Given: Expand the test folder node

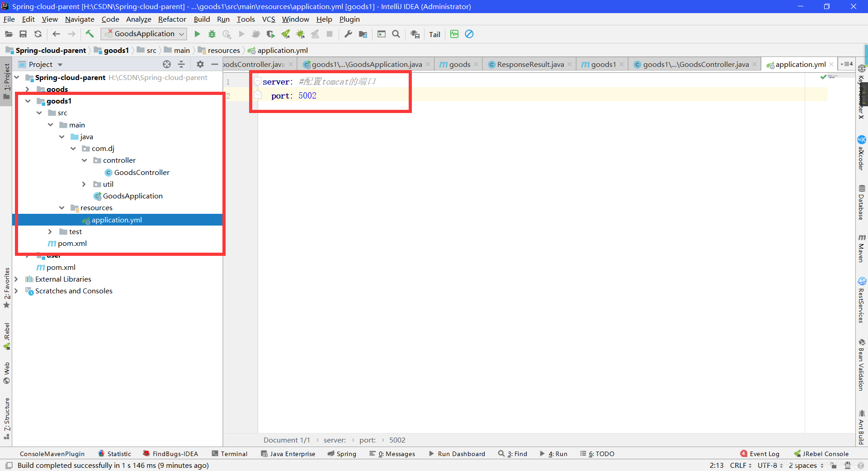Looking at the screenshot, I should tap(50, 231).
